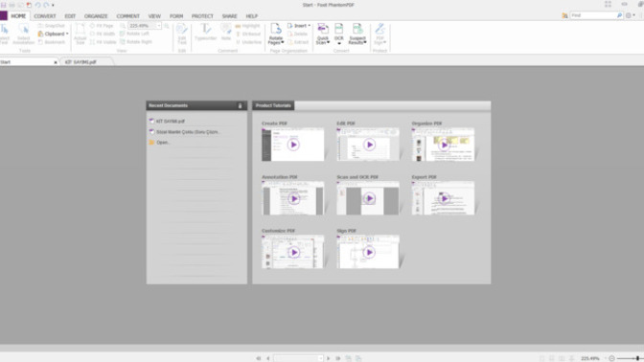Click the Find magnifier search icon
The height and width of the screenshot is (362, 644).
pyautogui.click(x=619, y=15)
